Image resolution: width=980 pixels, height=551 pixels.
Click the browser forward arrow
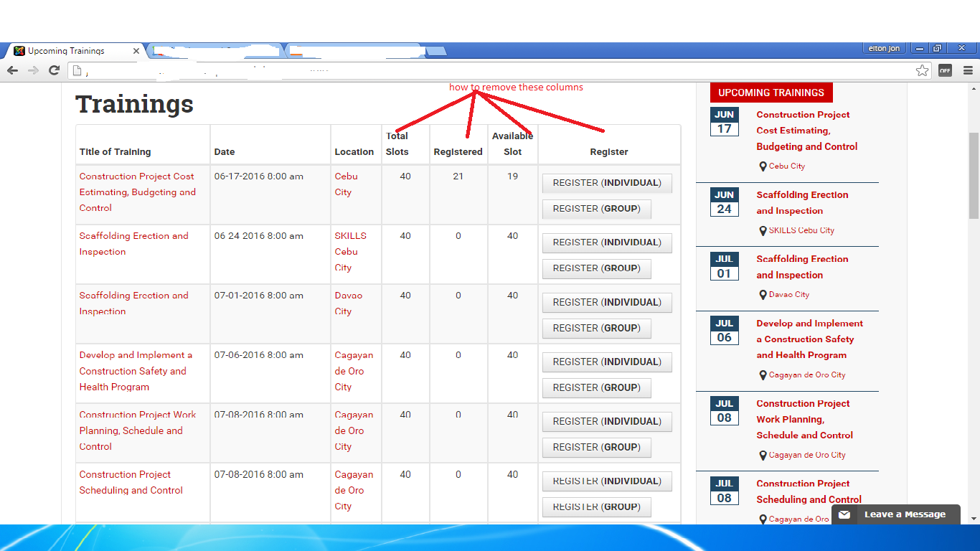tap(33, 70)
